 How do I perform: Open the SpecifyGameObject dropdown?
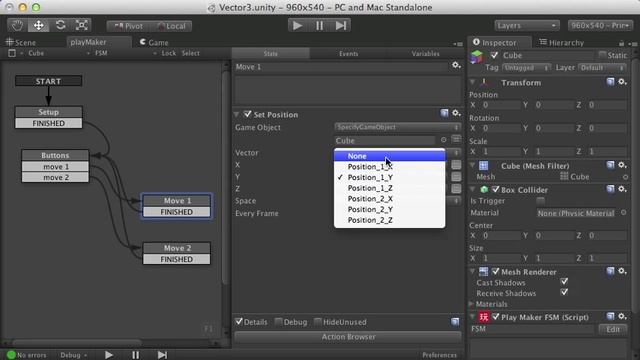click(398, 127)
